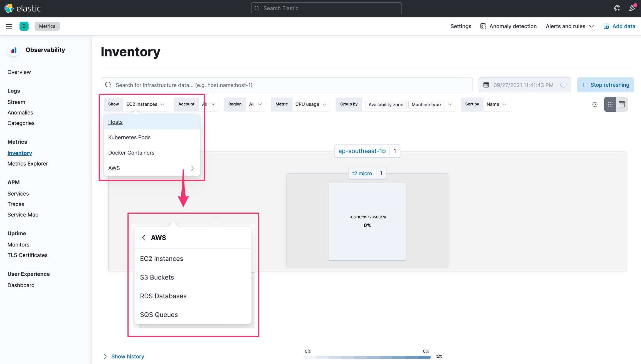The height and width of the screenshot is (364, 641).
Task: Choose S3 Buckets in AWS menu
Action: tap(157, 277)
